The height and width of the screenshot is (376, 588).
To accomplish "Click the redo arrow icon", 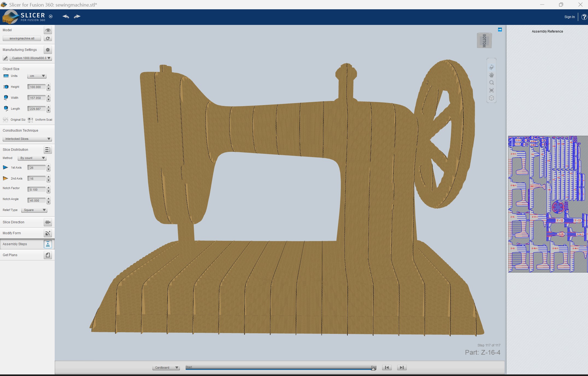I will (x=77, y=16).
